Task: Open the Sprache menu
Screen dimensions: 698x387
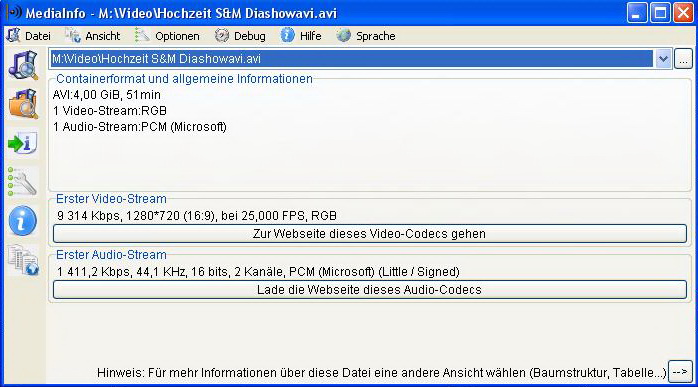Action: [365, 36]
